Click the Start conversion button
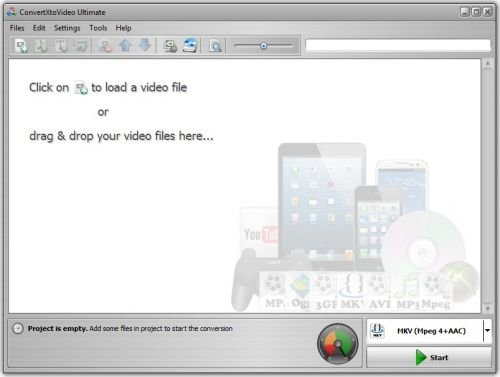This screenshot has height=377, width=500. click(429, 357)
